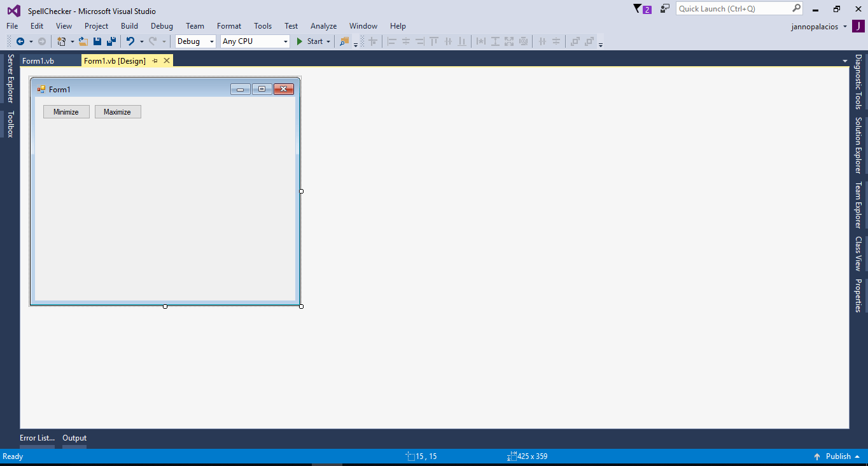Click the purple J account avatar
868x466 pixels.
pos(858,26)
